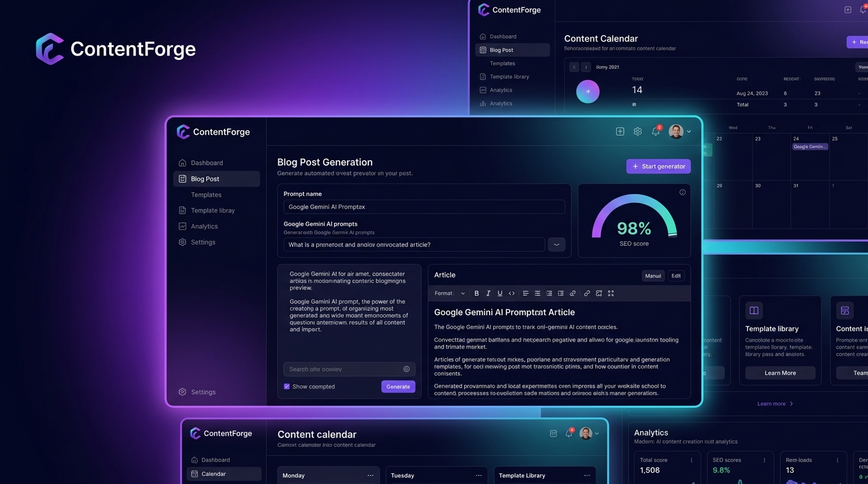This screenshot has height=484, width=868.
Task: Underline text using the Article toolbar
Action: (x=500, y=294)
